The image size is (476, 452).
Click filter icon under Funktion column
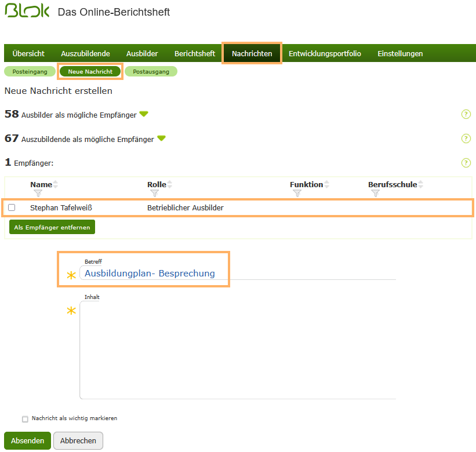click(x=297, y=194)
